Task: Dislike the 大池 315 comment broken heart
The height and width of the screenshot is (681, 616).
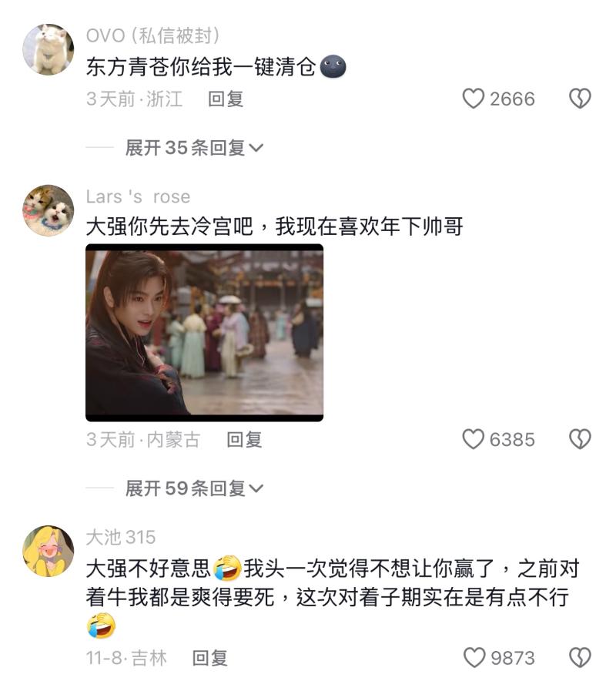Action: (580, 658)
